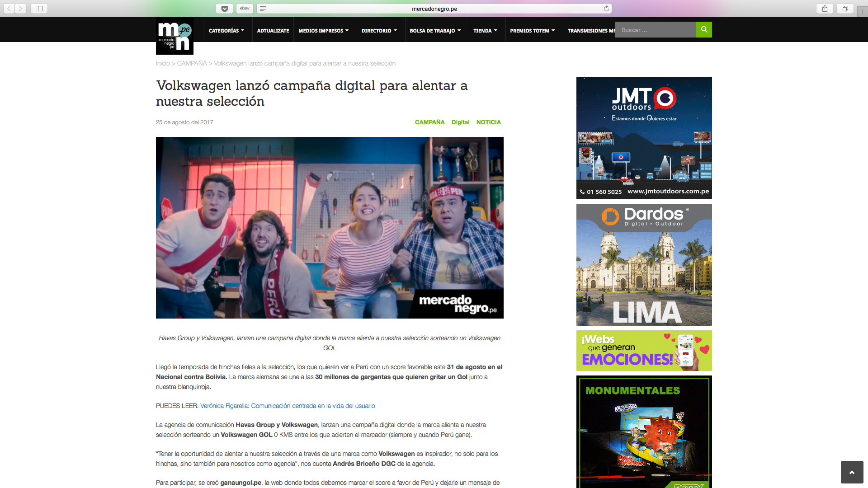Click the green search magnifier button

(704, 30)
